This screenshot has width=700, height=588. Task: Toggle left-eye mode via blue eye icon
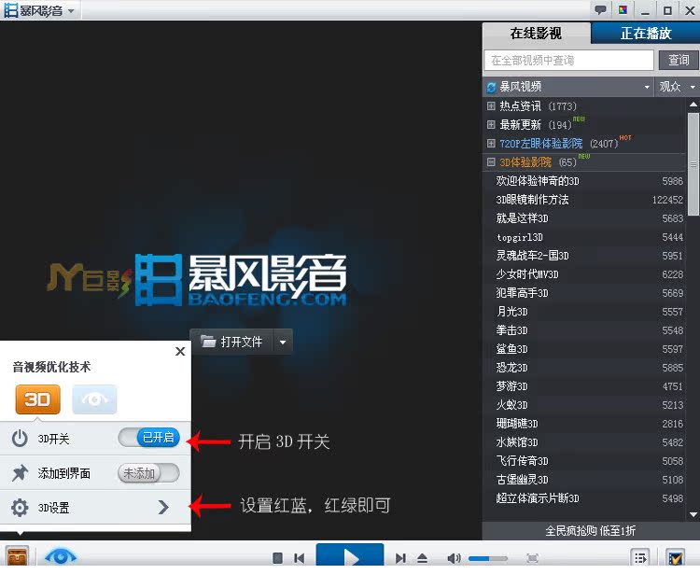[61, 557]
